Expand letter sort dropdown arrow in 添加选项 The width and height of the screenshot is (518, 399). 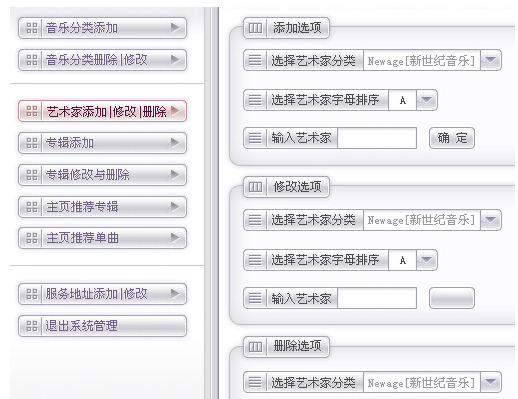coord(427,100)
